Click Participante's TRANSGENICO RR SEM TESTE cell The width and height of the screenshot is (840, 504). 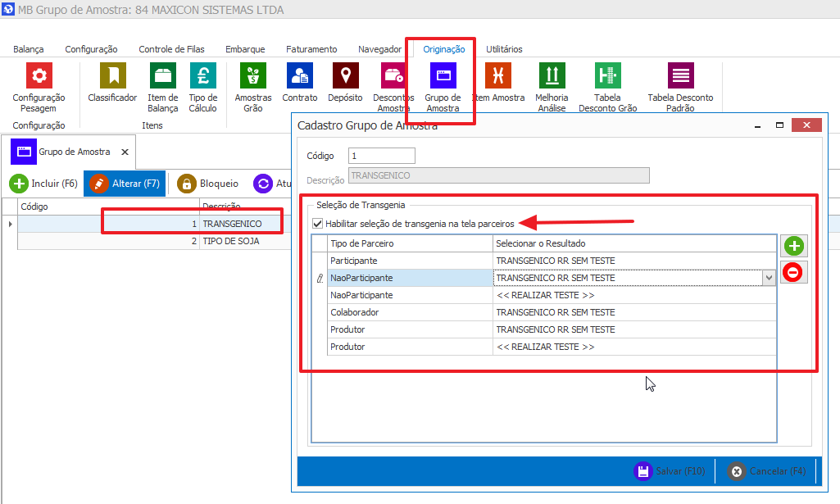point(634,261)
